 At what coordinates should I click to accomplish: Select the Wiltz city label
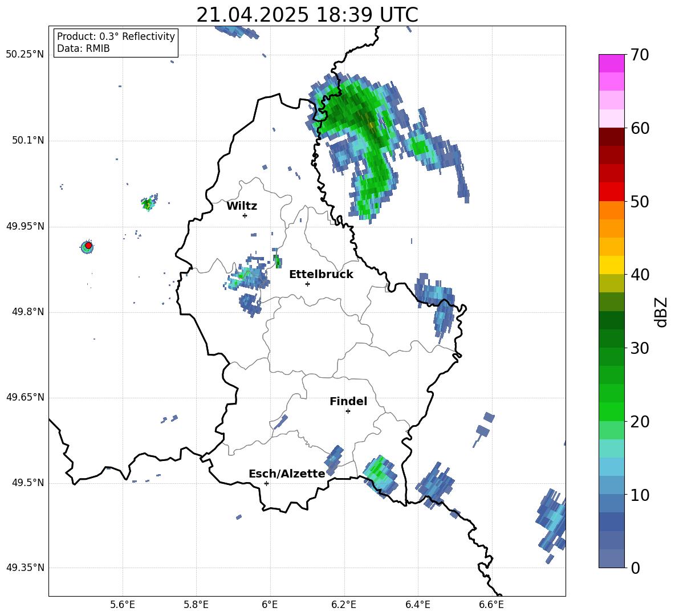point(242,206)
